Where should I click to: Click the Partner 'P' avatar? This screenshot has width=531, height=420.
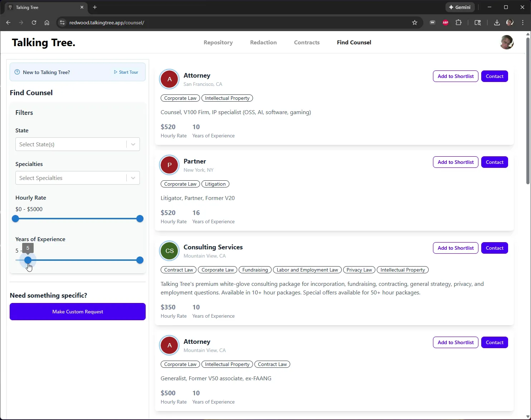click(x=169, y=165)
